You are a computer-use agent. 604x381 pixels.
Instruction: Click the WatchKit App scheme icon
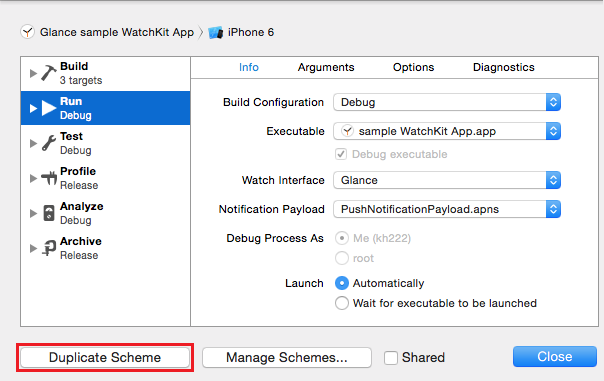tap(27, 32)
